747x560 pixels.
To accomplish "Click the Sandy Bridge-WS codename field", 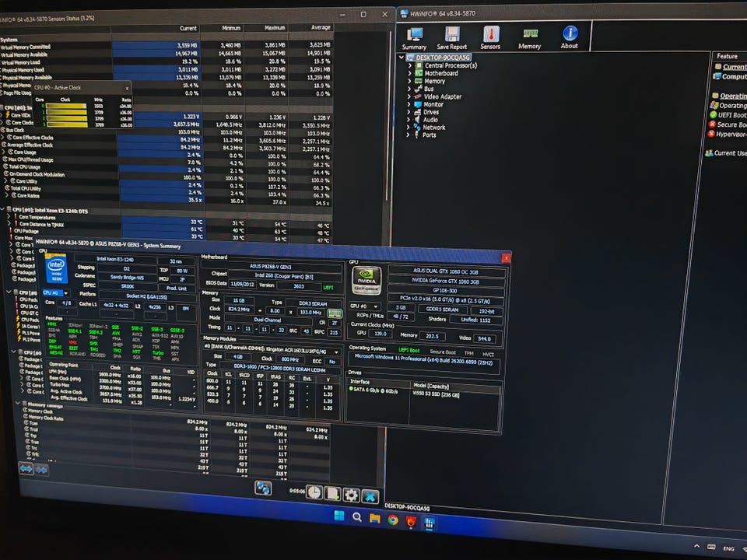I will (127, 276).
